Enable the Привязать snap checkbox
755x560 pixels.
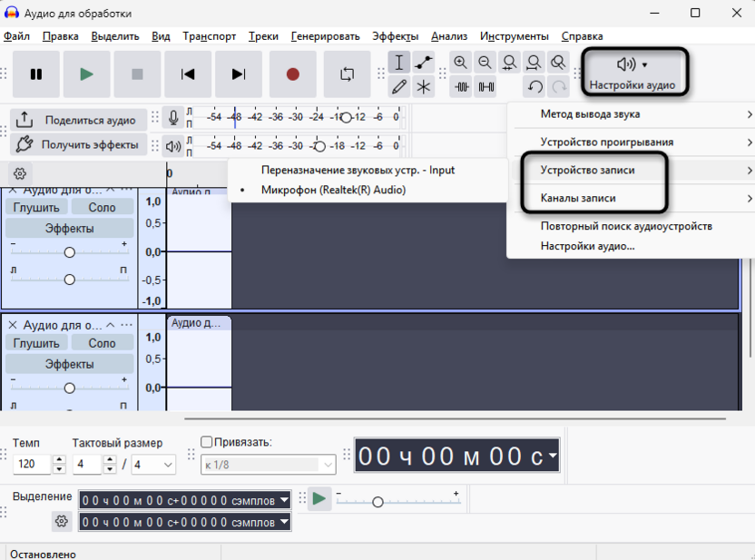(x=206, y=441)
